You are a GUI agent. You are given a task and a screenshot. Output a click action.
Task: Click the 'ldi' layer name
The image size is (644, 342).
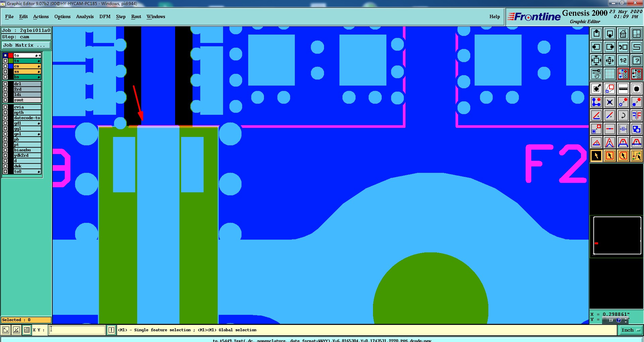pos(27,95)
